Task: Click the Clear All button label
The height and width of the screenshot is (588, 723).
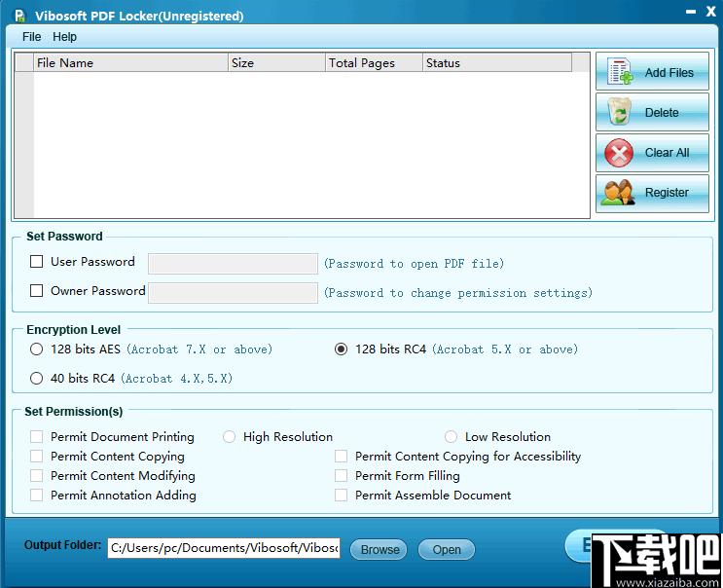Action: click(x=667, y=153)
